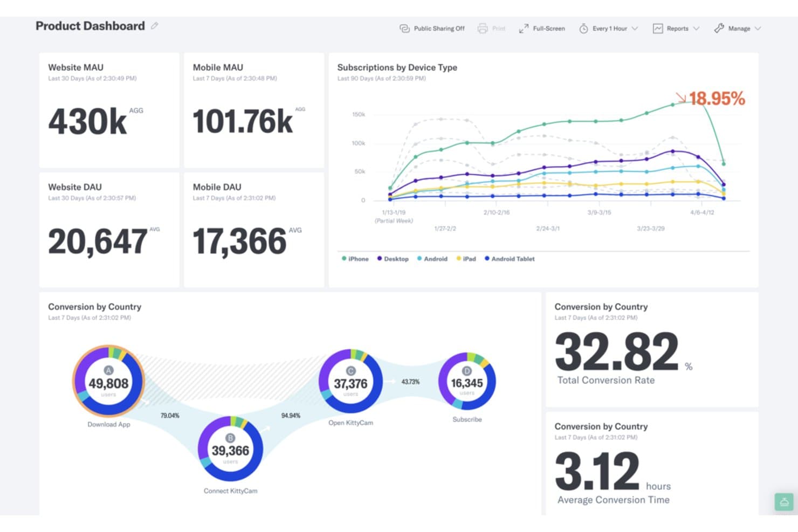
Task: Open the green help widget icon
Action: tap(784, 502)
